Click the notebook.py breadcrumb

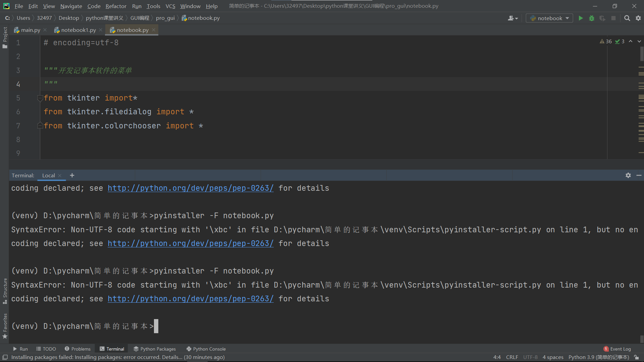click(201, 18)
